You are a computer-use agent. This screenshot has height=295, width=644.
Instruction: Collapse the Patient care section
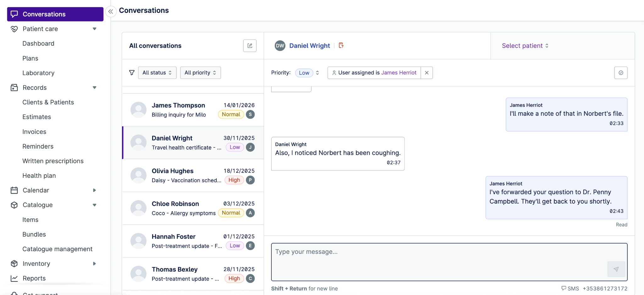pos(94,29)
